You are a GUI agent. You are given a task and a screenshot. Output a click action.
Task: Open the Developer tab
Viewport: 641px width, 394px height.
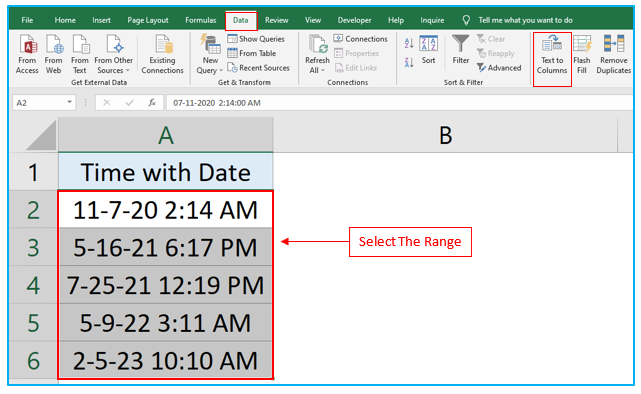click(x=354, y=20)
